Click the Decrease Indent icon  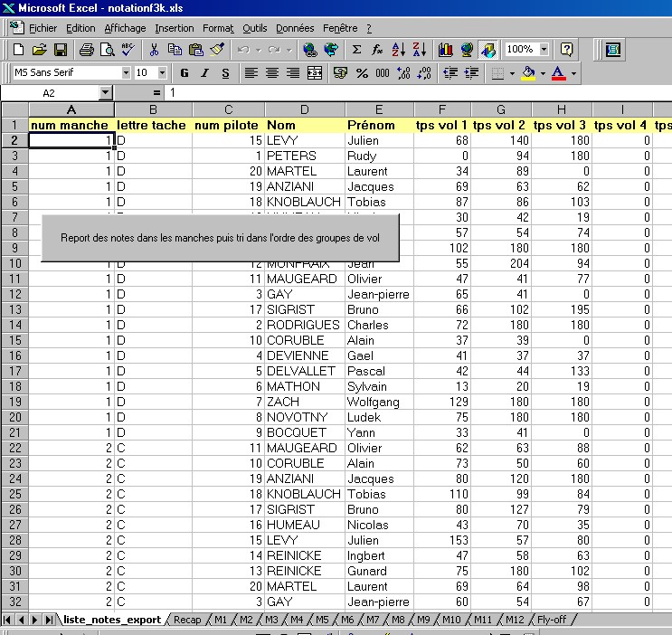pyautogui.click(x=450, y=73)
